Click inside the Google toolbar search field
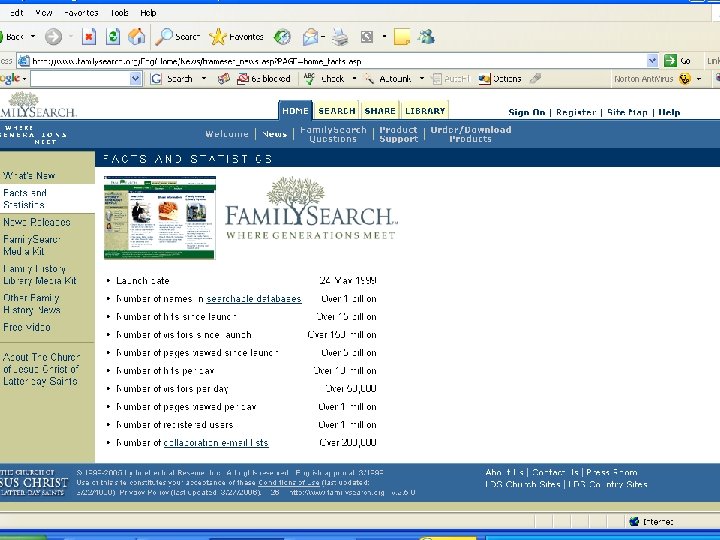 pos(80,79)
